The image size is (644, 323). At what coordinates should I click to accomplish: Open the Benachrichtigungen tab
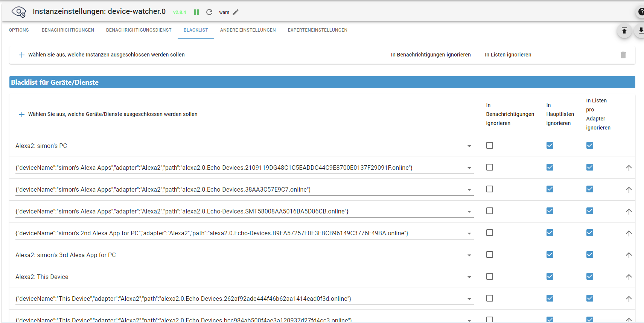click(x=68, y=30)
